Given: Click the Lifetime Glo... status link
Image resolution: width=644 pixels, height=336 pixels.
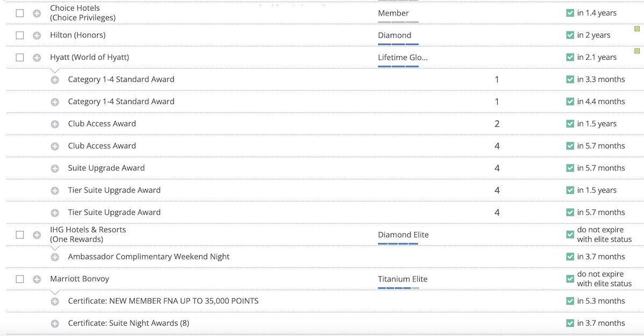Looking at the screenshot, I should point(402,57).
